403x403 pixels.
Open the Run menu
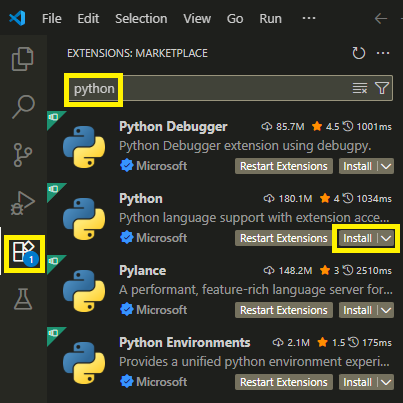(x=270, y=19)
